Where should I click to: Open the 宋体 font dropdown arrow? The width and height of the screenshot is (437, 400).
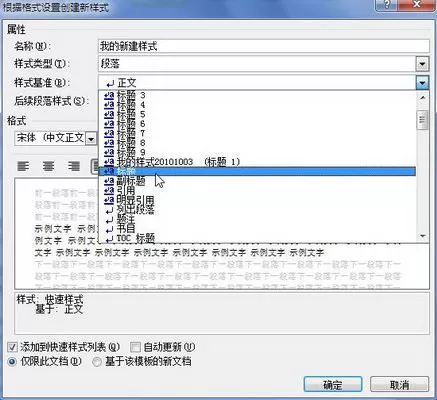click(x=91, y=138)
